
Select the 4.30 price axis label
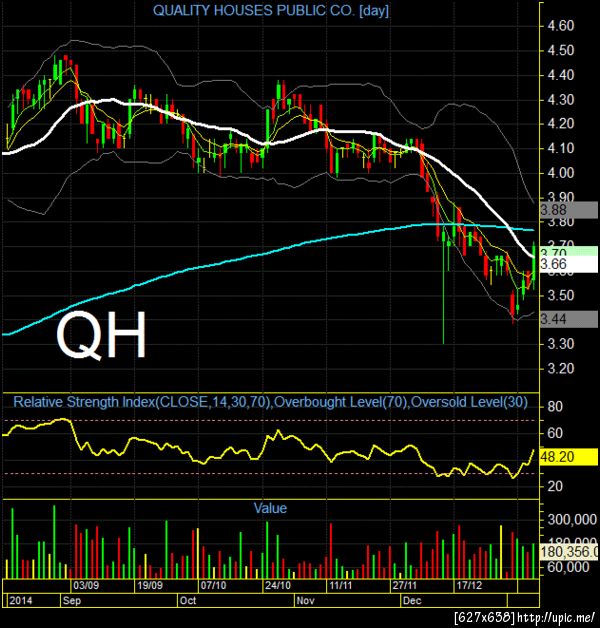561,99
